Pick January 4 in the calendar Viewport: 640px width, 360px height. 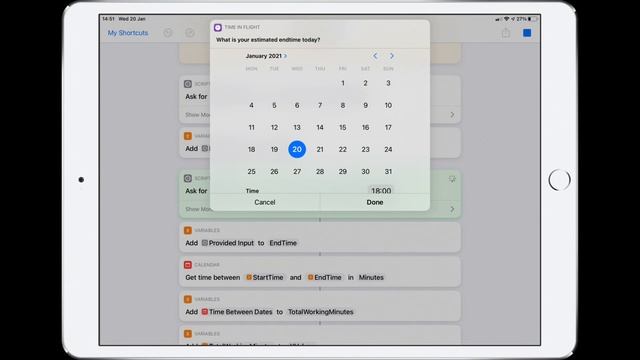click(251, 105)
